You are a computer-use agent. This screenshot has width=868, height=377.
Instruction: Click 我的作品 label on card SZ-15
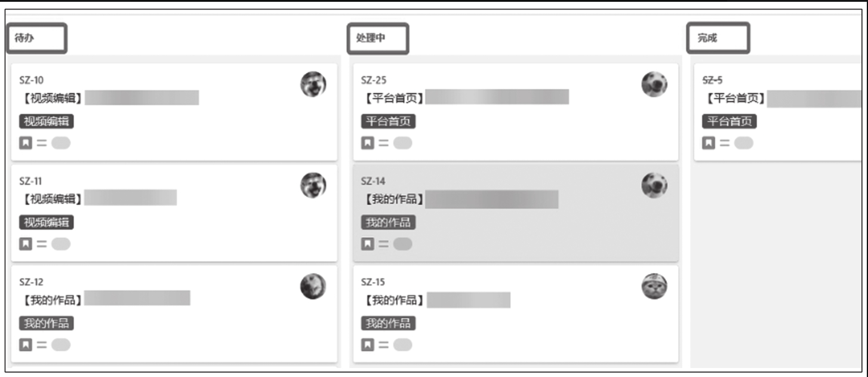click(389, 324)
